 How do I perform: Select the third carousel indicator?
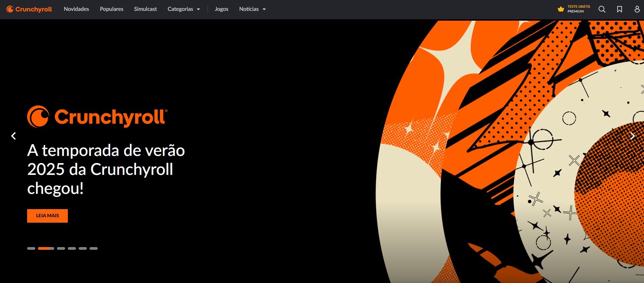(61, 248)
